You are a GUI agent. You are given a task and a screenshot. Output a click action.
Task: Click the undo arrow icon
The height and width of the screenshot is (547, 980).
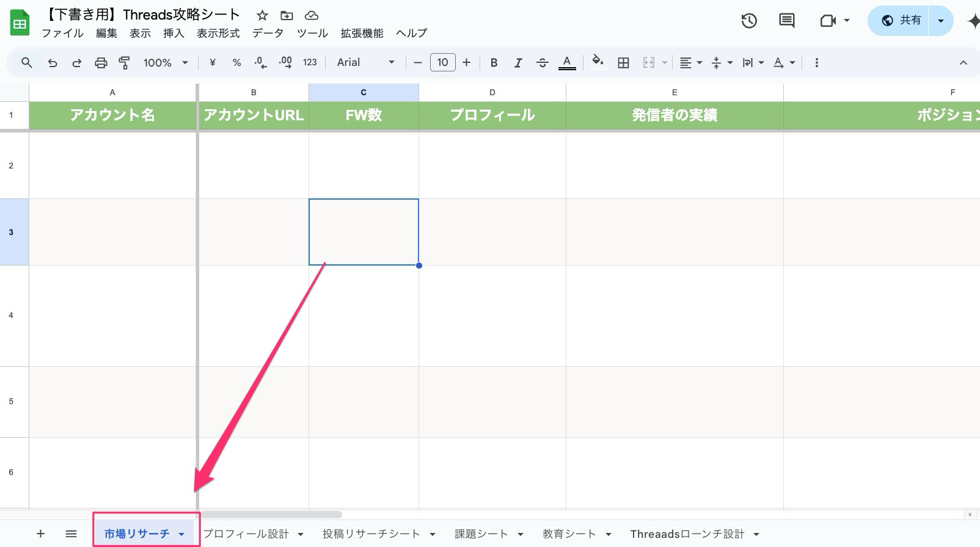[53, 62]
